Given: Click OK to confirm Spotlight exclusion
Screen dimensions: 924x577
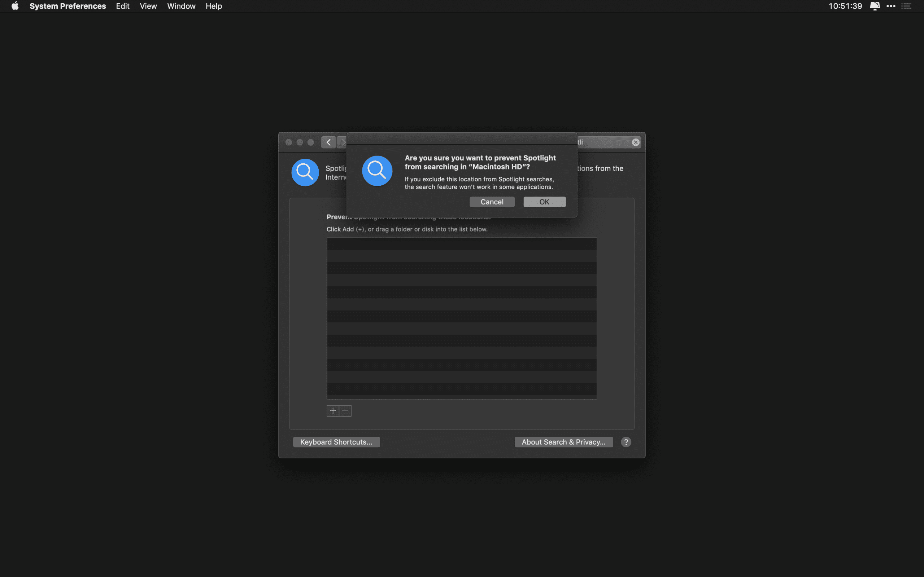Looking at the screenshot, I should point(545,202).
